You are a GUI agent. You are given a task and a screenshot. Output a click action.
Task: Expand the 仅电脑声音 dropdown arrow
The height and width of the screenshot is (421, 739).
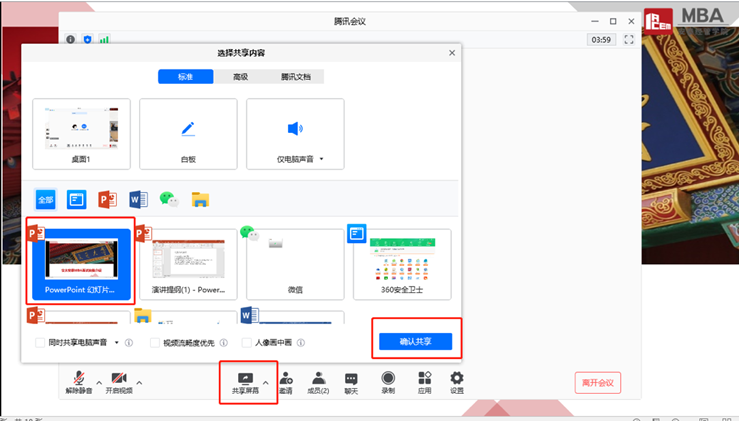tap(322, 159)
